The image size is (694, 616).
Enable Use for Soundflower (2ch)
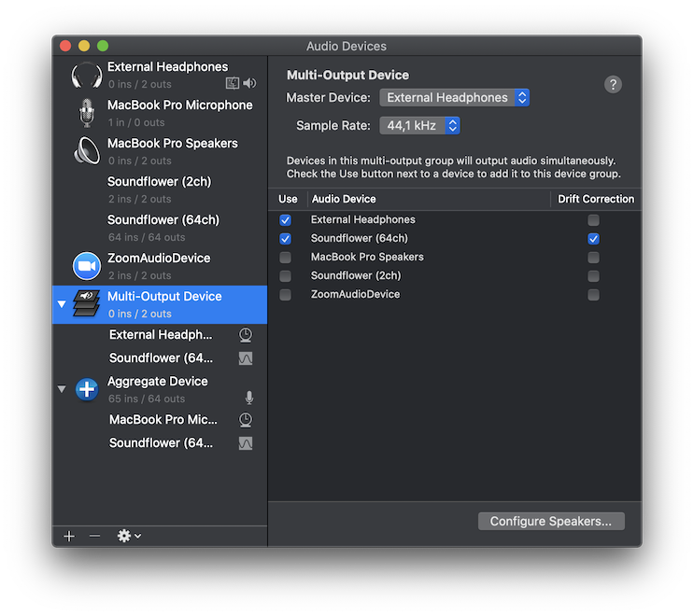click(286, 276)
